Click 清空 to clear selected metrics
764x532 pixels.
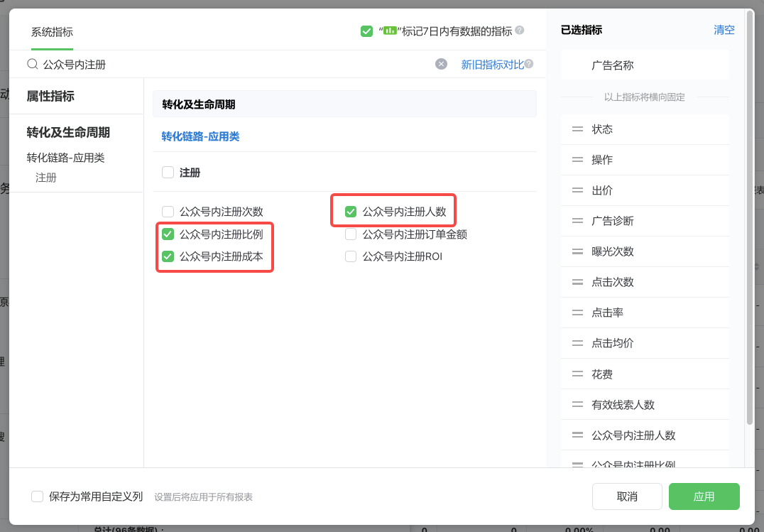pos(724,30)
